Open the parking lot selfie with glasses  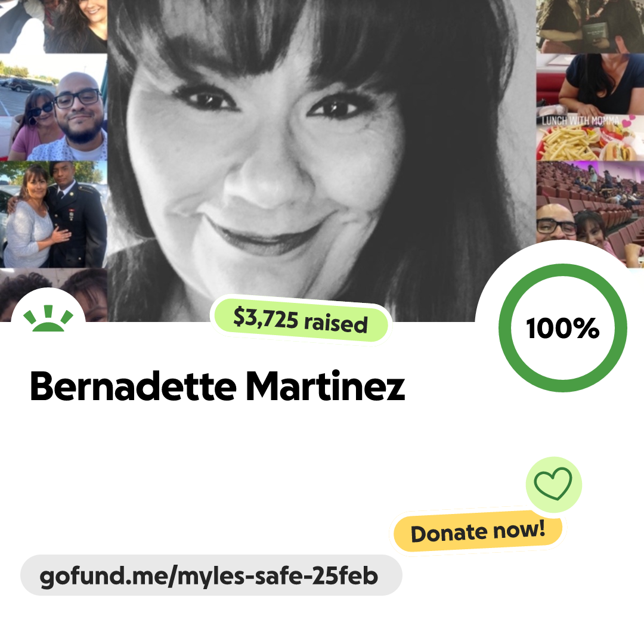tap(54, 107)
